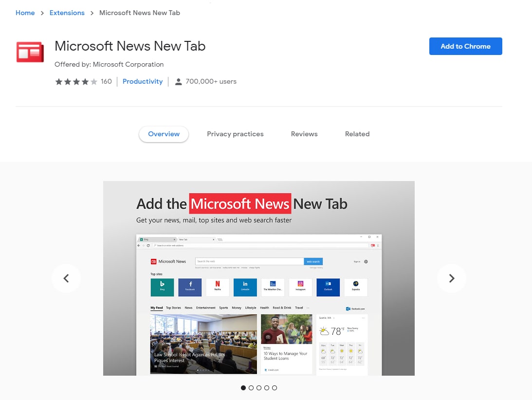
Task: Click 'Microsoft News New Tab' breadcrumb text
Action: coord(139,13)
